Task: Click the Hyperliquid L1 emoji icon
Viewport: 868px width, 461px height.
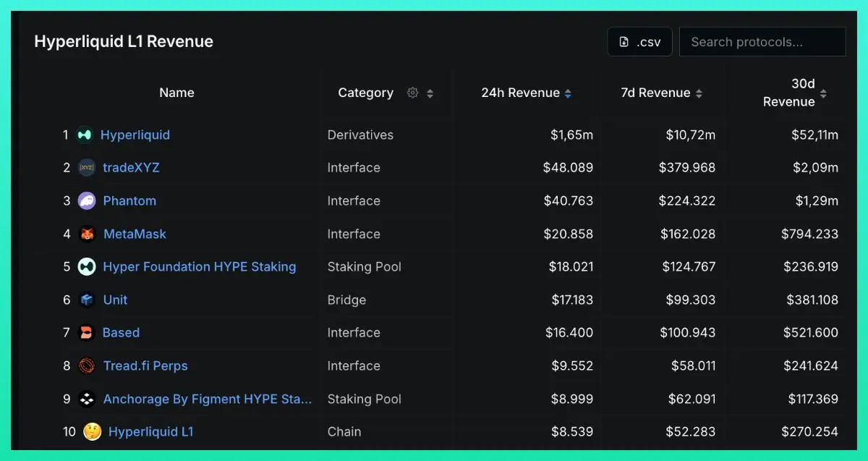Action: (92, 432)
